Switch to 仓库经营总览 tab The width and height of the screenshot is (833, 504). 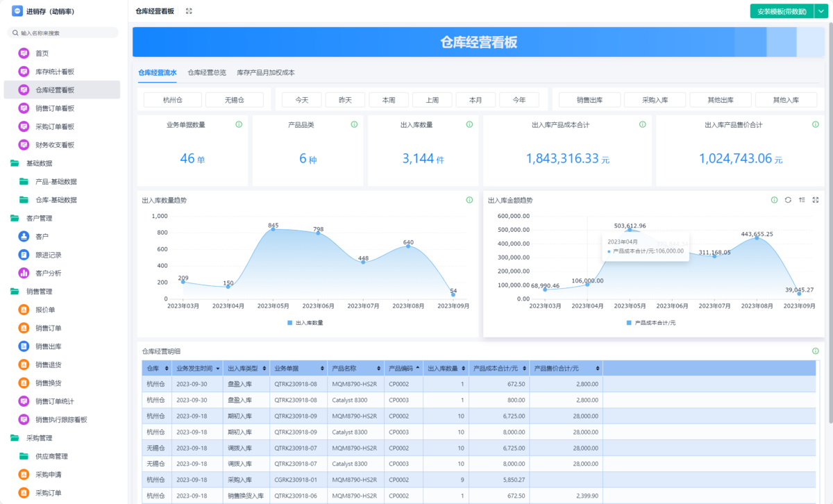click(x=207, y=72)
